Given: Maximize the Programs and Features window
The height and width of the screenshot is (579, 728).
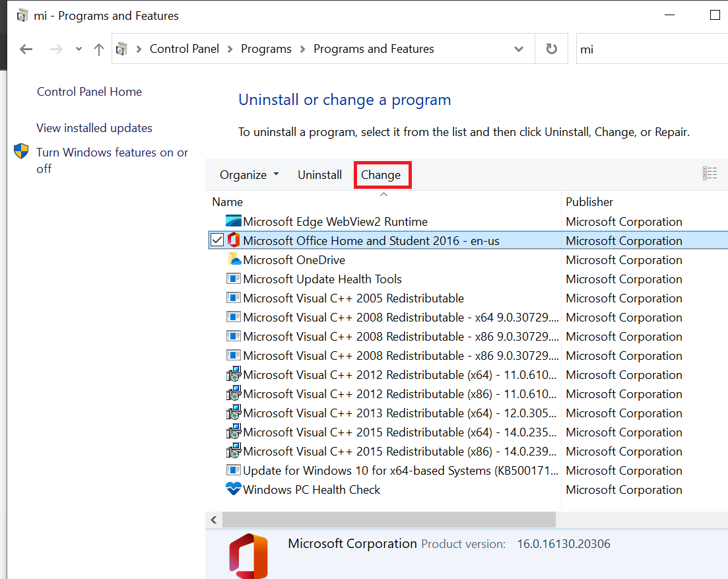Looking at the screenshot, I should tap(715, 15).
